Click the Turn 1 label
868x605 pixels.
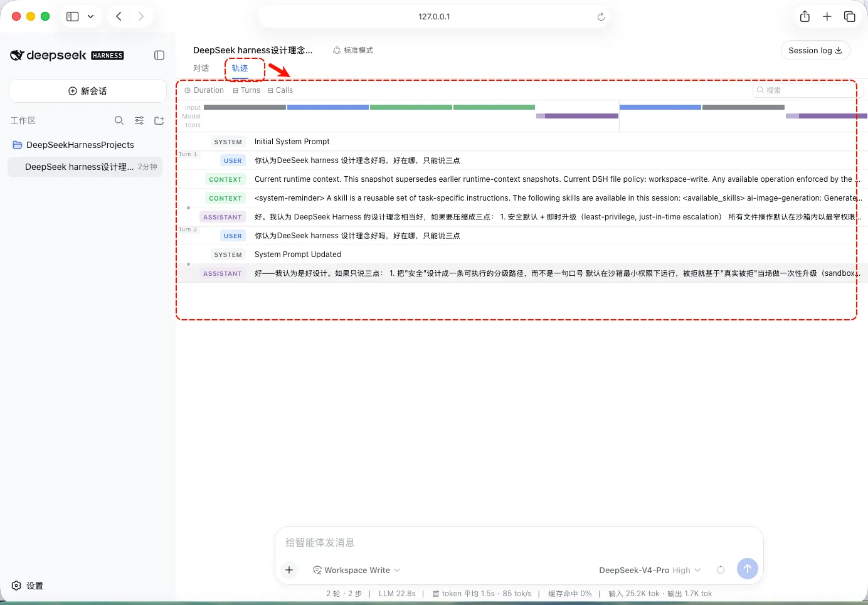(188, 154)
